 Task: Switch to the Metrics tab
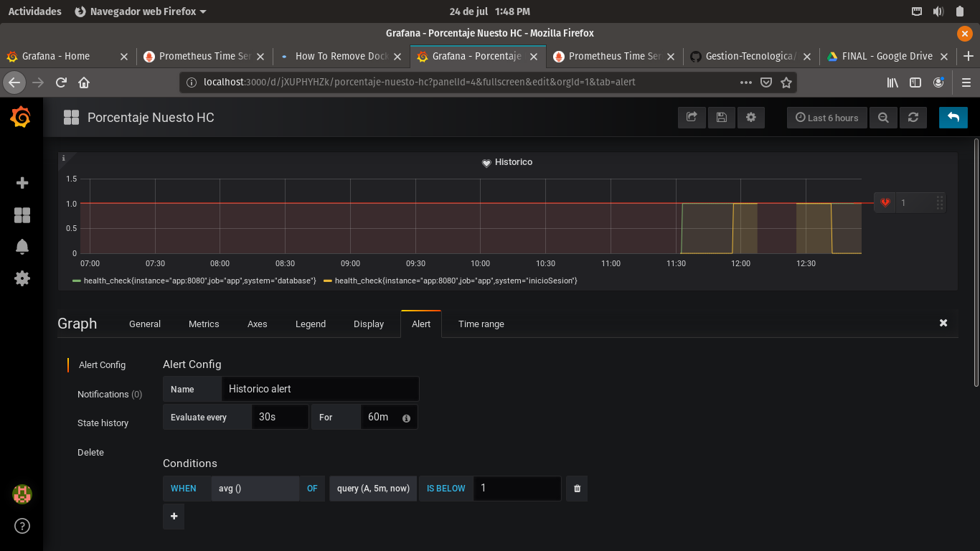pos(204,324)
